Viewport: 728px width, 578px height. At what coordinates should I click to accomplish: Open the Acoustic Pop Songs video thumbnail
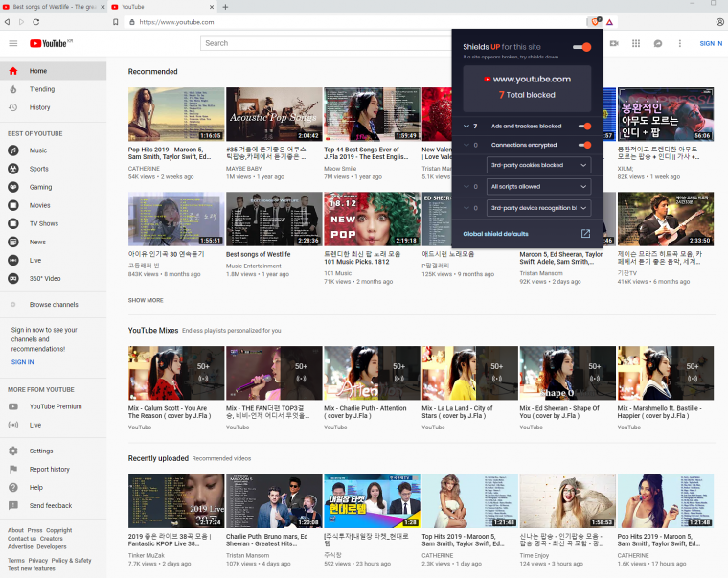[274, 114]
